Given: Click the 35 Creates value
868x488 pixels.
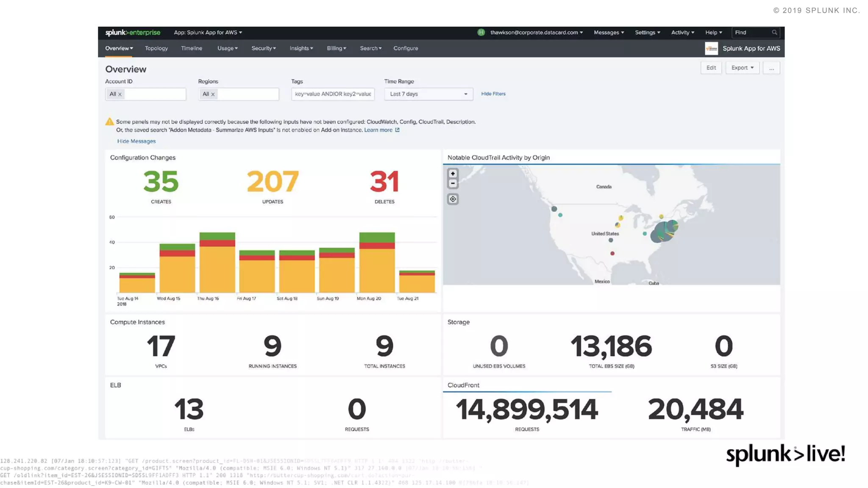Looking at the screenshot, I should [x=161, y=182].
